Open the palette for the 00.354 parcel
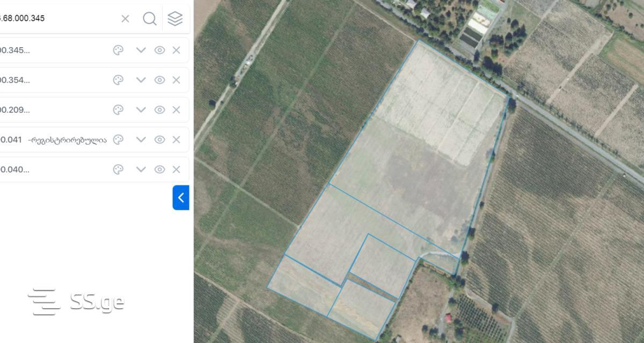 (118, 80)
